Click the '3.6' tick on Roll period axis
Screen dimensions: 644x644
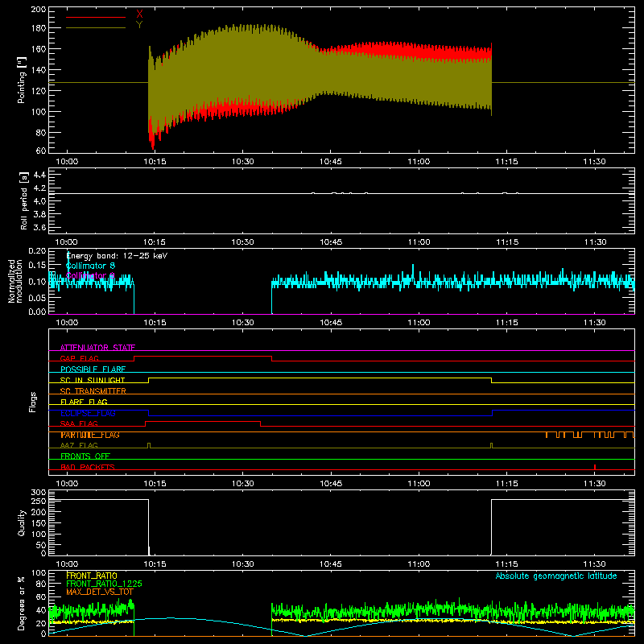(x=39, y=227)
